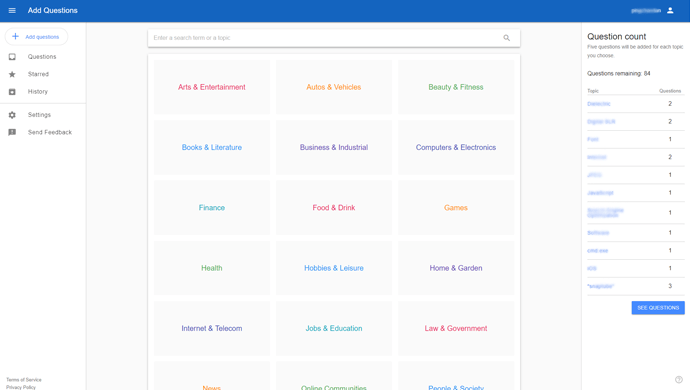Pick the Computers & Electronics topic card
Image resolution: width=690 pixels, height=390 pixels.
[x=456, y=147]
